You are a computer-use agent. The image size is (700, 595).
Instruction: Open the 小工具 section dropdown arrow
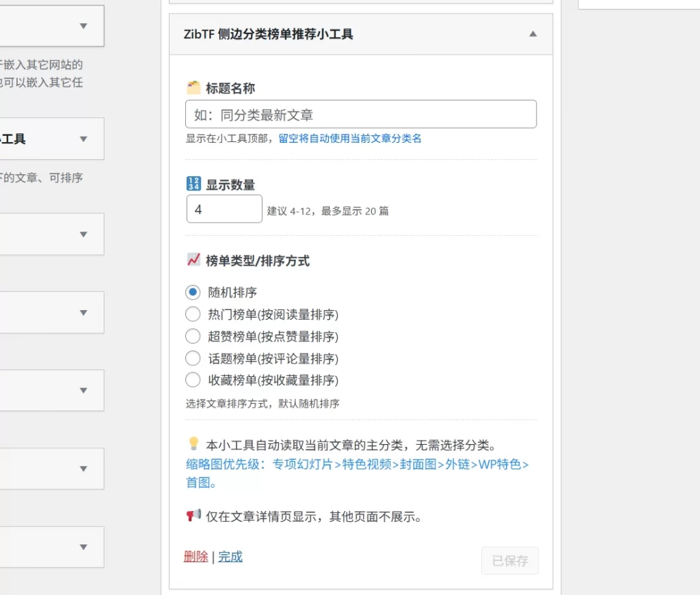pos(83,139)
